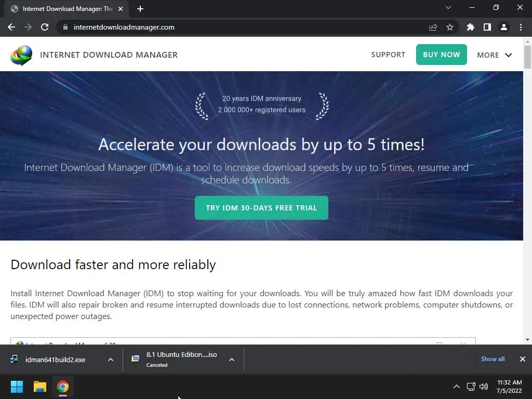Click 'Download faster and more reliably' heading
Screen dimensions: 532x399
point(113,264)
